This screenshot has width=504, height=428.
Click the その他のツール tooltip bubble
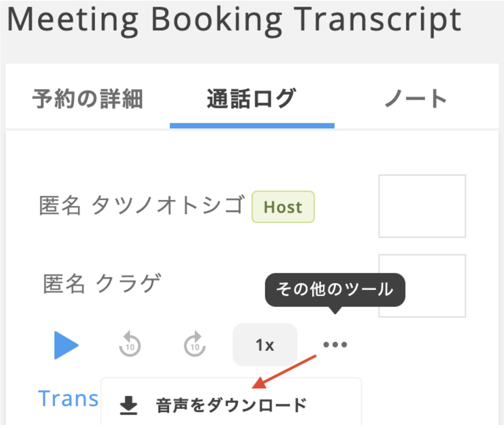[x=335, y=290]
